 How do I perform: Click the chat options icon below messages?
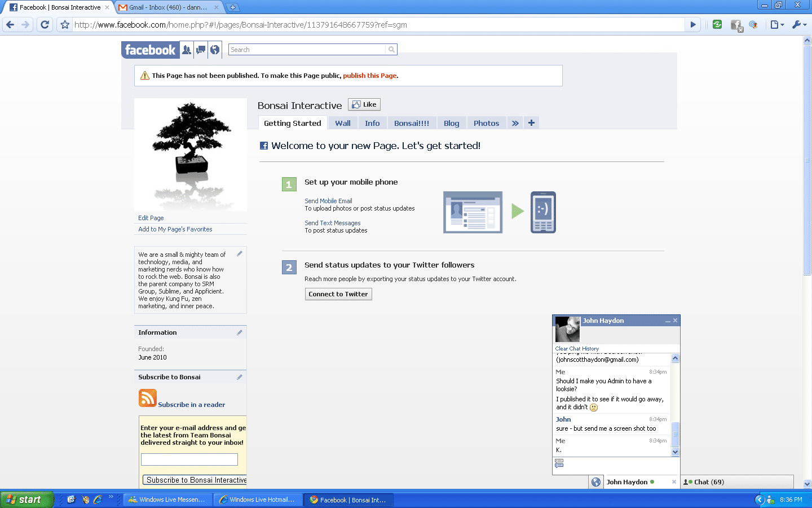559,463
